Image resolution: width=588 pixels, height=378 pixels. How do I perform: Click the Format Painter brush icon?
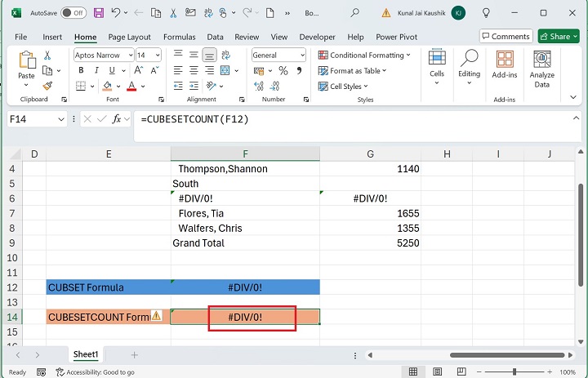coord(47,85)
